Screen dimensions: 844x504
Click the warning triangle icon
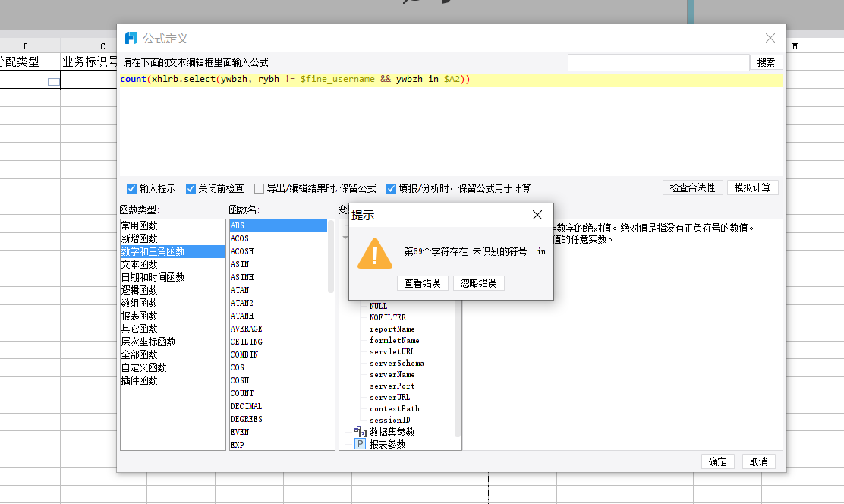coord(375,254)
